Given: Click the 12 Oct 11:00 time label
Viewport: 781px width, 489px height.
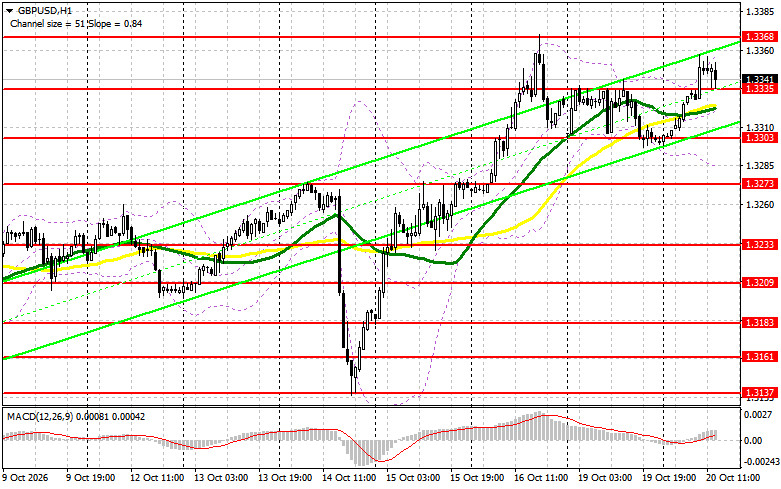Looking at the screenshot, I should click(157, 478).
